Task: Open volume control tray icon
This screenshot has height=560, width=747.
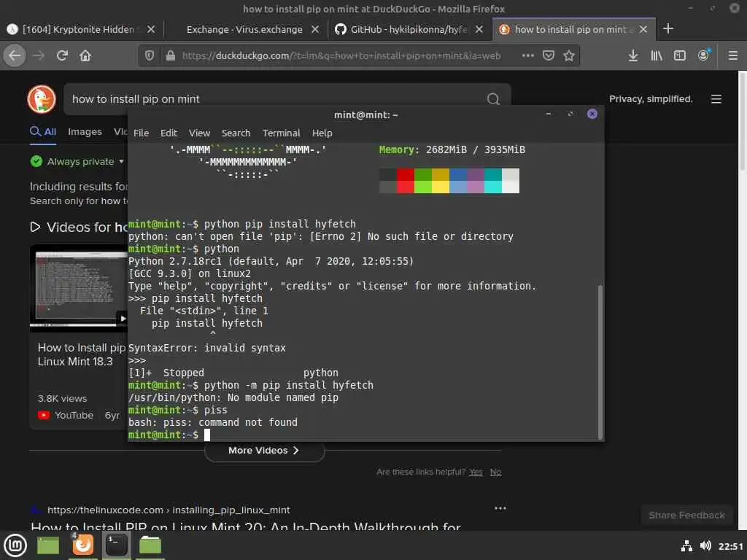Action: 705,545
